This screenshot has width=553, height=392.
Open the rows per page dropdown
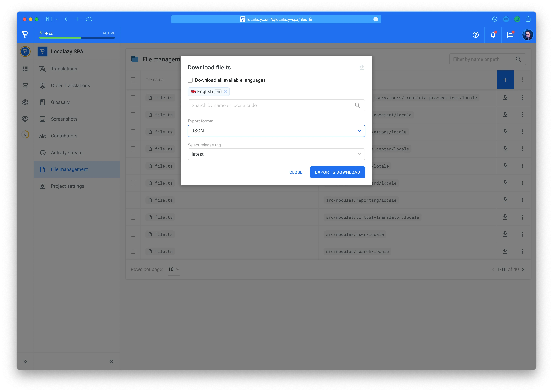pos(174,269)
